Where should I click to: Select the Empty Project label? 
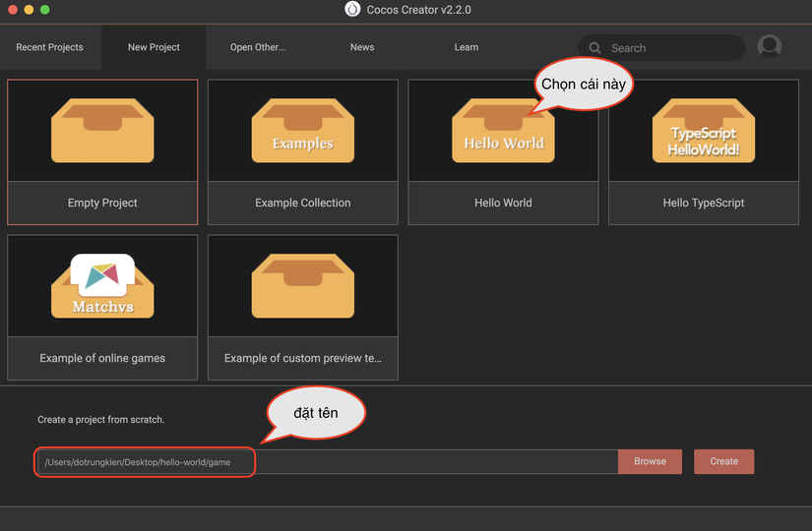click(102, 203)
